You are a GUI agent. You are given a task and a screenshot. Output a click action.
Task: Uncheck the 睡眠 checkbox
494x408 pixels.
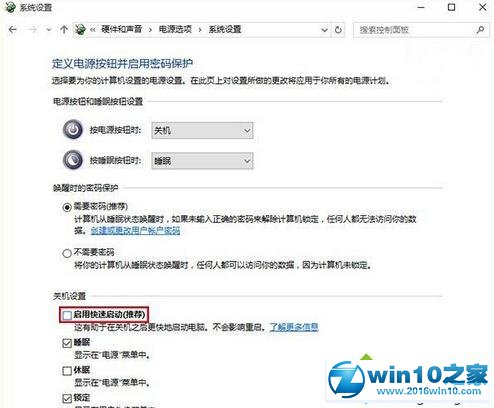click(x=67, y=343)
